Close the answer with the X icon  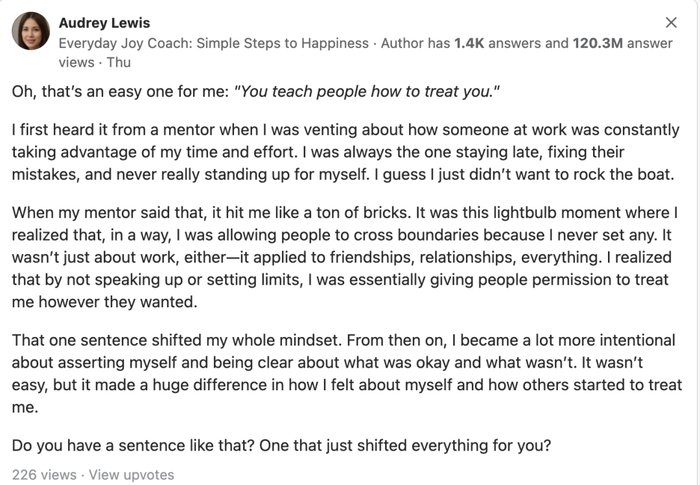[671, 22]
